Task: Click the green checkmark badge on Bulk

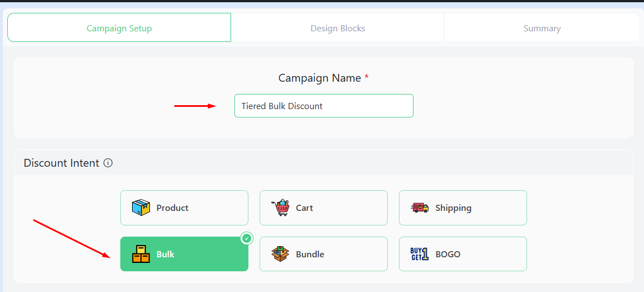Action: pos(247,238)
